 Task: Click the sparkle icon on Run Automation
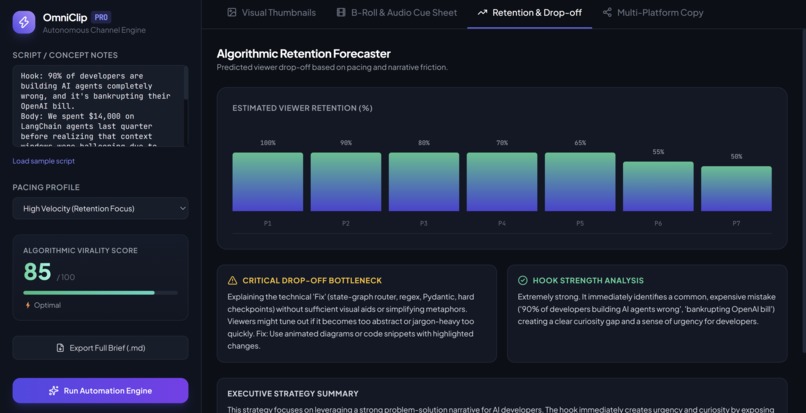[x=53, y=391]
